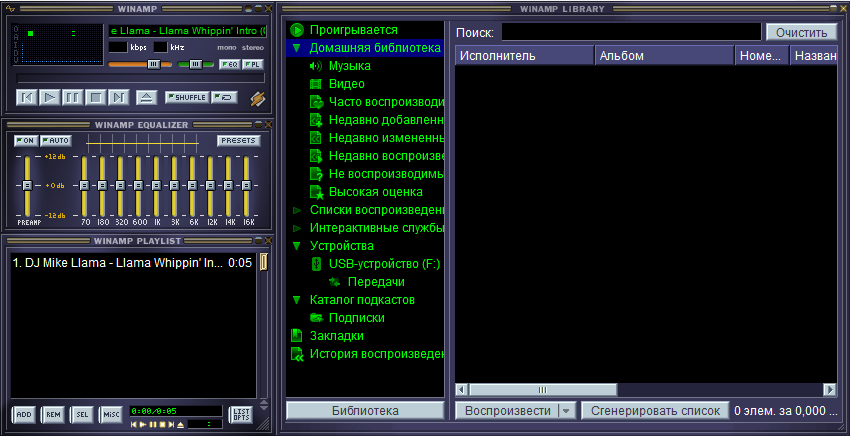
Task: Click library horizontal scrollbar right arrow
Action: coord(830,390)
